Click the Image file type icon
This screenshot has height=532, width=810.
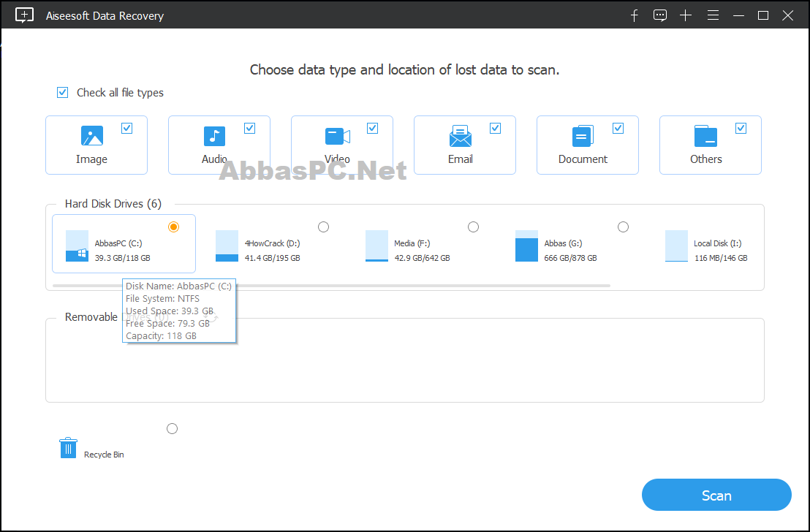(92, 136)
